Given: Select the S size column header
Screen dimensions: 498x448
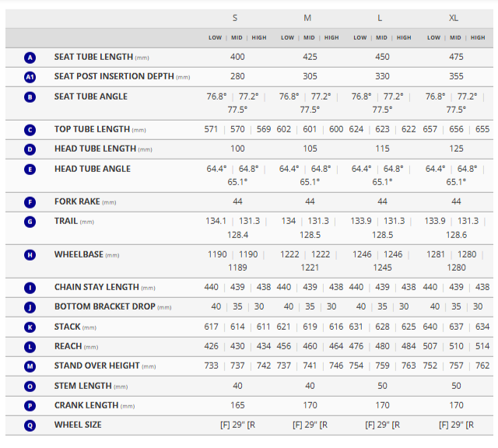Looking at the screenshot, I should (x=236, y=18).
